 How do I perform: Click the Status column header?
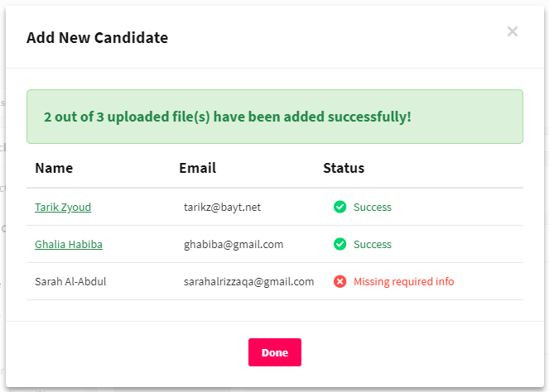tap(344, 168)
